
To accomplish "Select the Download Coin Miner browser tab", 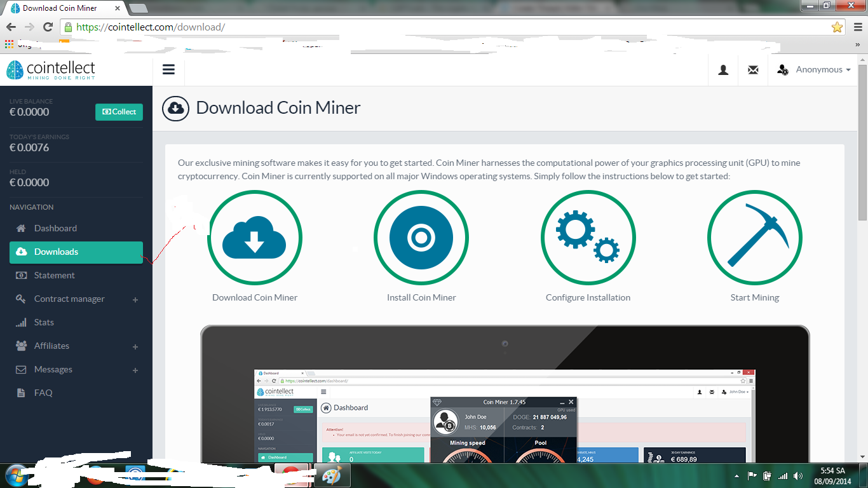I will [65, 8].
